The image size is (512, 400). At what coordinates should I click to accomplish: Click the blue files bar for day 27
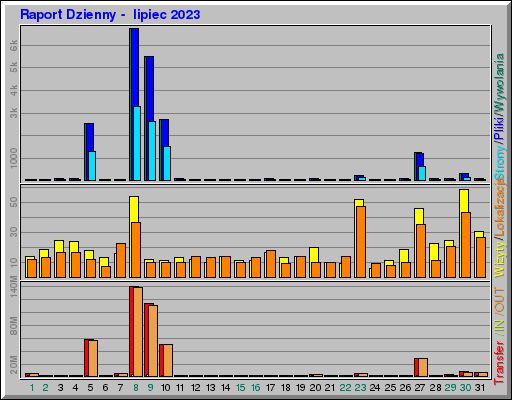420,160
